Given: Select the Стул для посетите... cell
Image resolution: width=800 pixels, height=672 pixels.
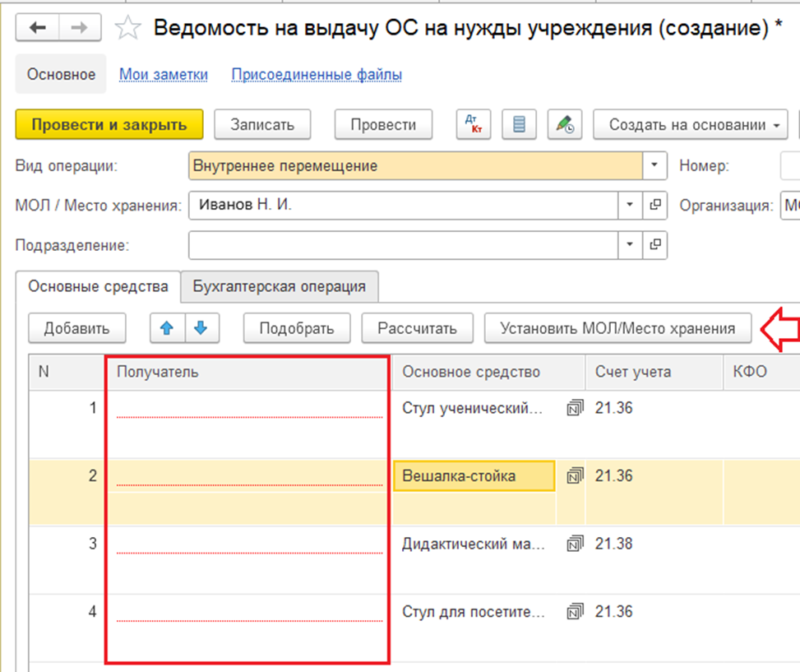Looking at the screenshot, I should pyautogui.click(x=474, y=612).
